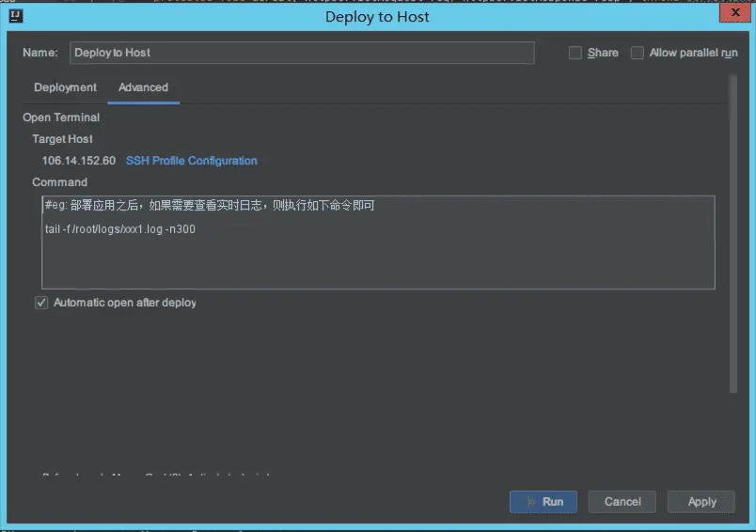Edit the Name input field
This screenshot has width=756, height=532.
(302, 53)
